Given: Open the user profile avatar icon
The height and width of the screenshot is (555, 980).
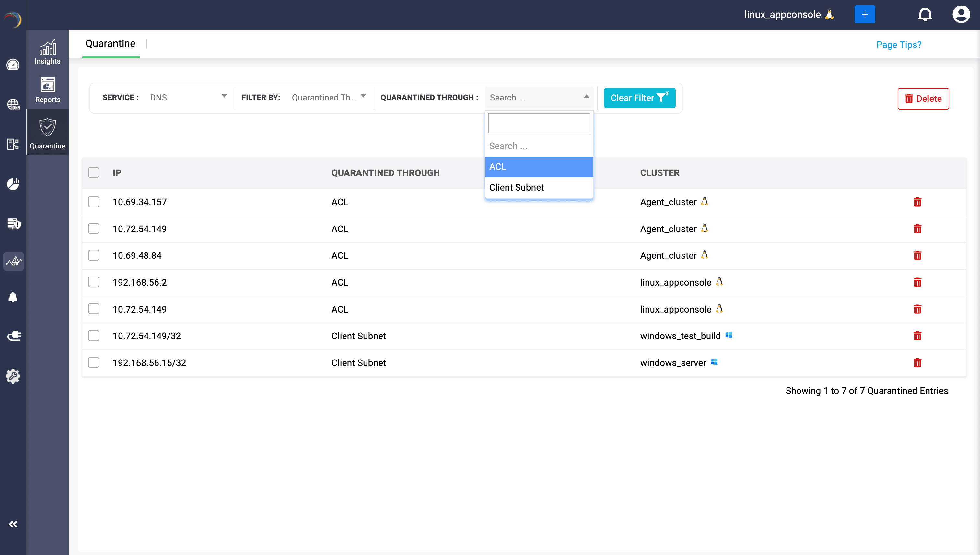Looking at the screenshot, I should [961, 15].
